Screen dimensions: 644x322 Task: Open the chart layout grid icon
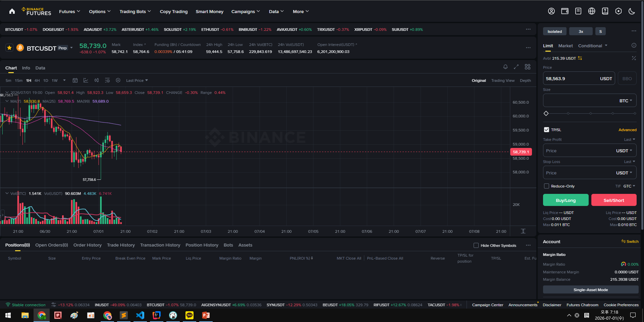(527, 67)
